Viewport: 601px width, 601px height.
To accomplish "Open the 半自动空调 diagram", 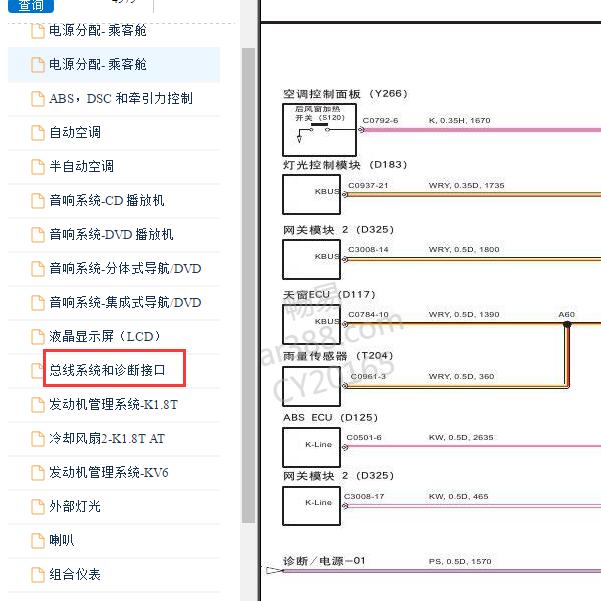I will (81, 166).
